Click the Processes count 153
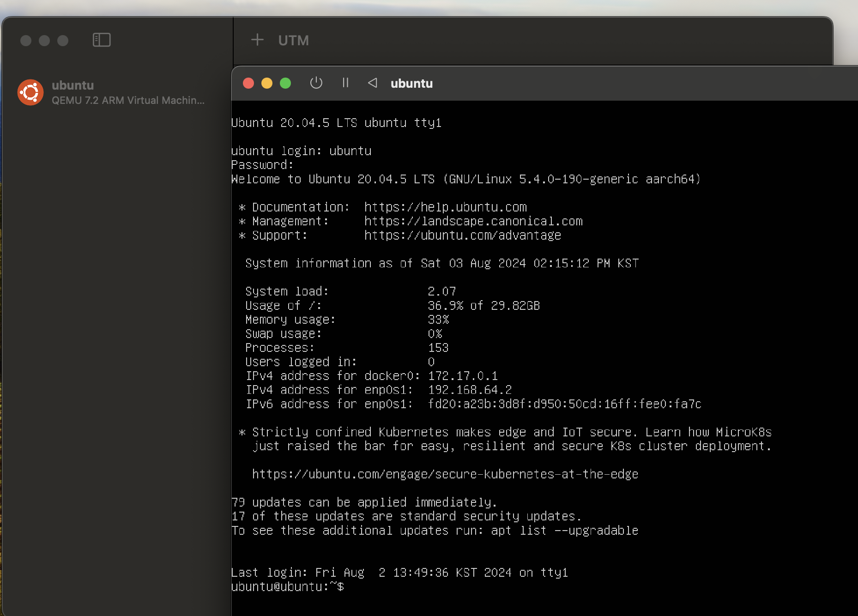 click(x=438, y=348)
